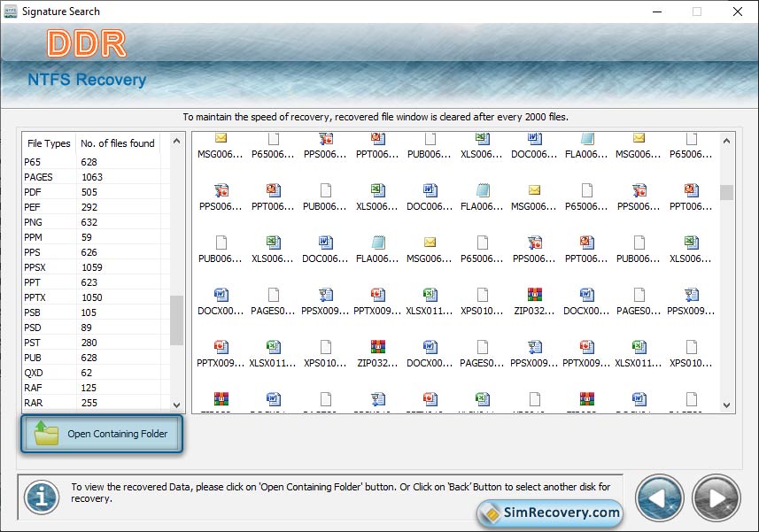Pick the PPSX entry in the list
This screenshot has width=759, height=532.
[x=97, y=267]
